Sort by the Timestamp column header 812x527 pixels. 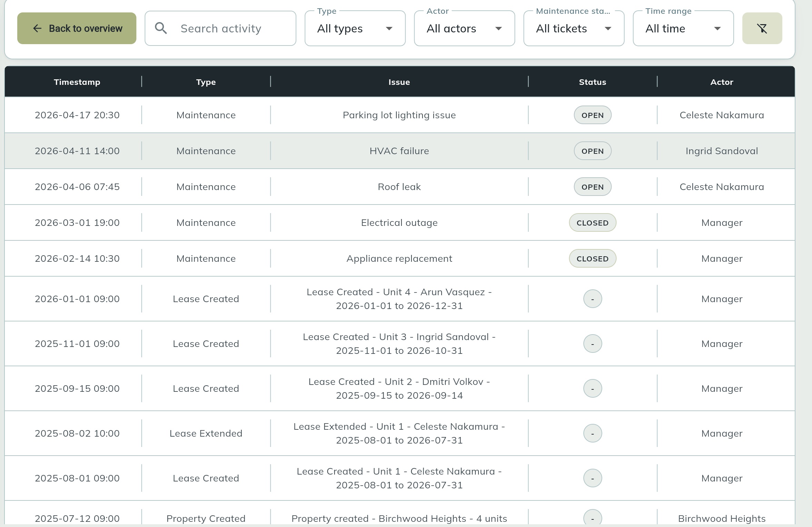tap(77, 82)
